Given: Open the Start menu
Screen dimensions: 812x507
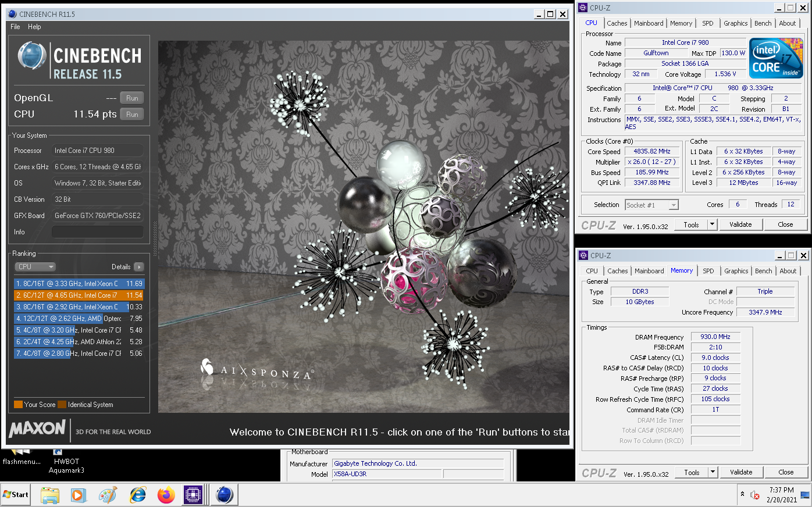Looking at the screenshot, I should click(16, 495).
